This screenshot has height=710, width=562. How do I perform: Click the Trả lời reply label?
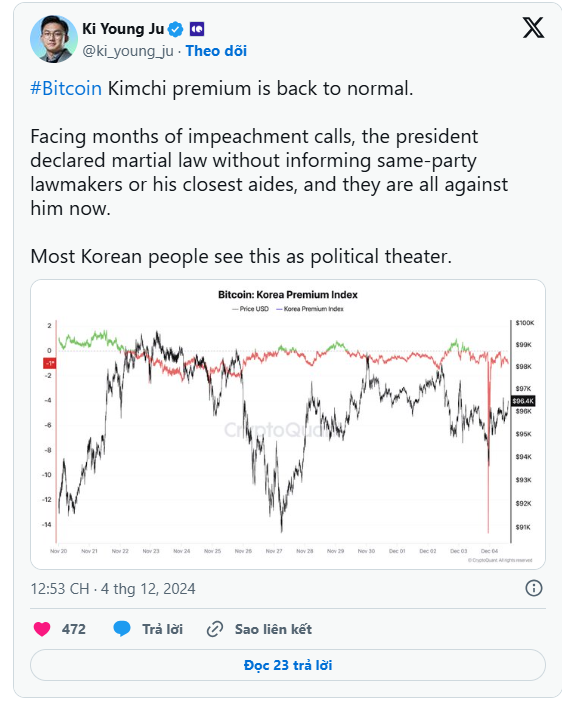[x=163, y=629]
